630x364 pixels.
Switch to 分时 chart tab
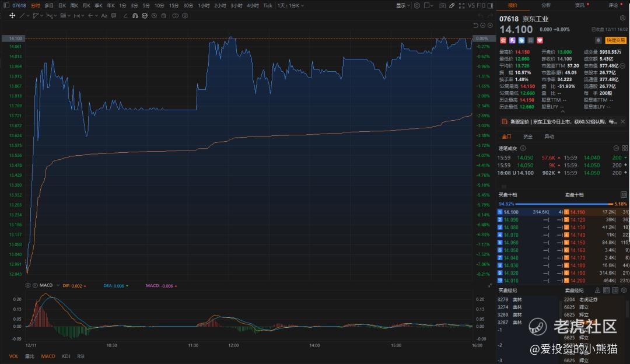pos(36,6)
